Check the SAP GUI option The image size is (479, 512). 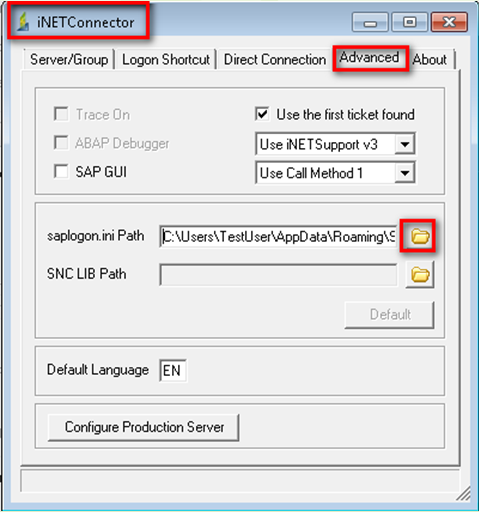click(x=61, y=172)
